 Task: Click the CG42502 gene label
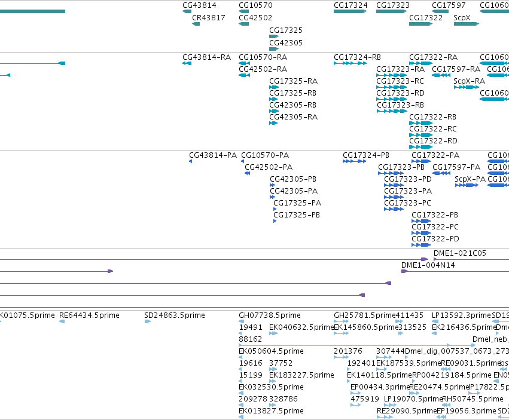(255, 17)
